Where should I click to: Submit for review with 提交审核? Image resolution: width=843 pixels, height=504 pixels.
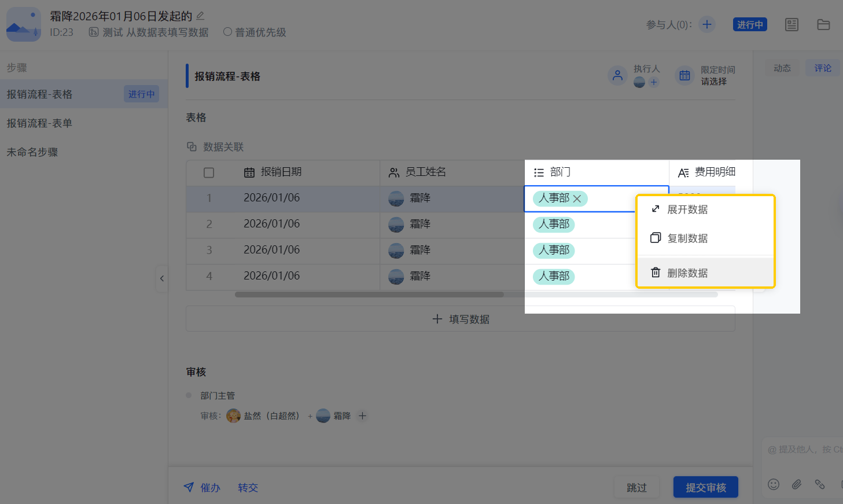tap(705, 487)
